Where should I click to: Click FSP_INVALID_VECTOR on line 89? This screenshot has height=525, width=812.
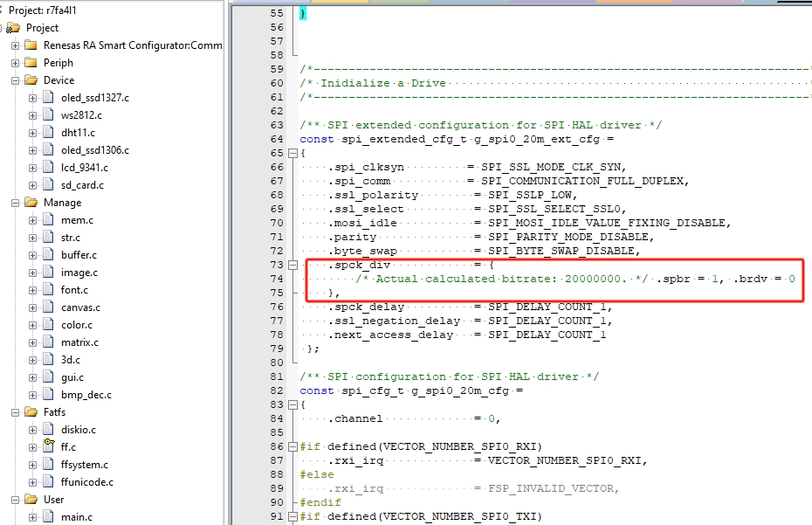(550, 488)
